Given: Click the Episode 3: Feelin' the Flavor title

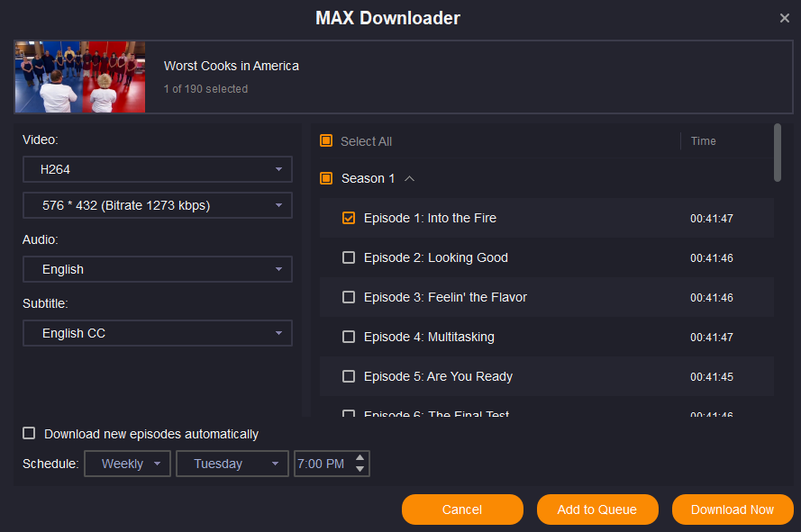Looking at the screenshot, I should (x=445, y=297).
